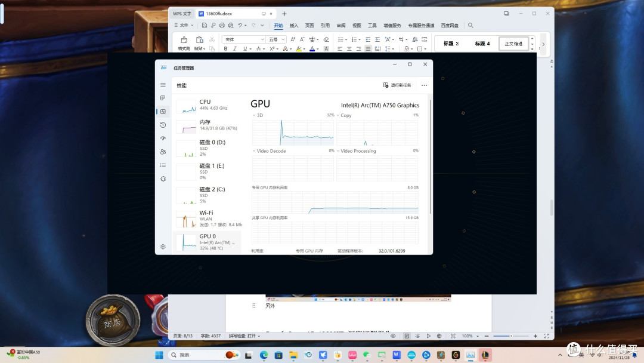The image size is (644, 363).
Task: Click WPS format painter 格式刷
Action: 184,43
